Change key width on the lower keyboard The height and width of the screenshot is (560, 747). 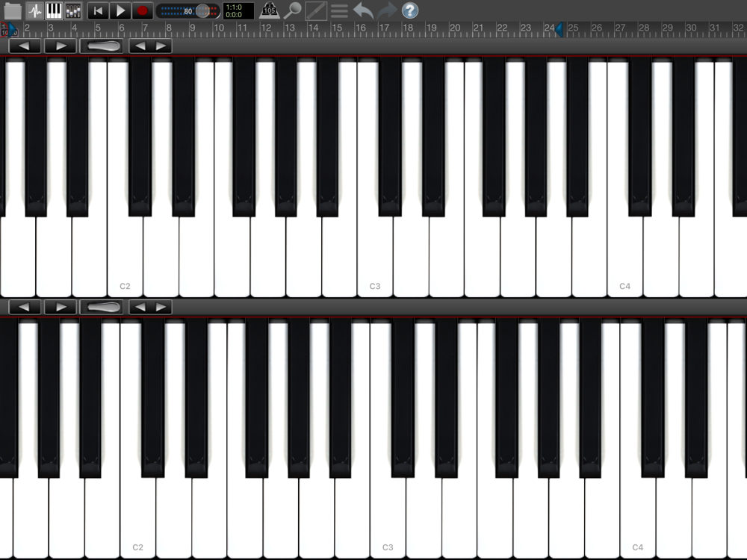pos(150,307)
